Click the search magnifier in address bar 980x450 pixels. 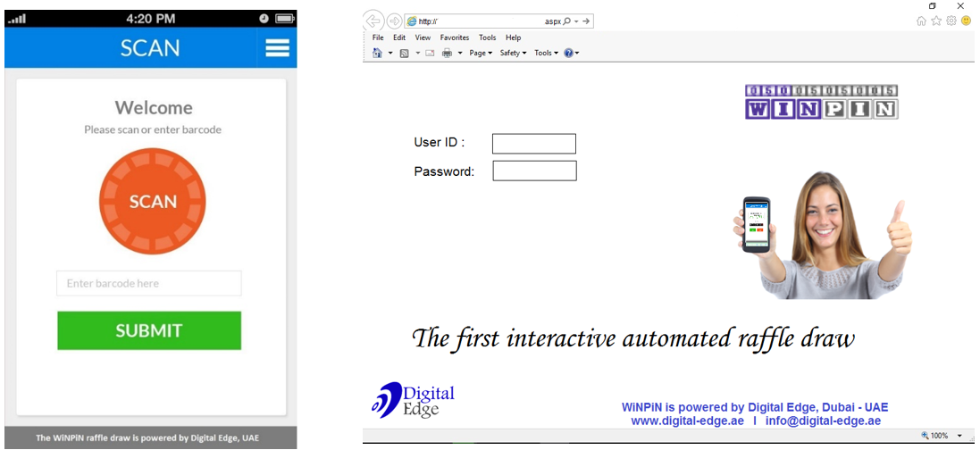(567, 21)
